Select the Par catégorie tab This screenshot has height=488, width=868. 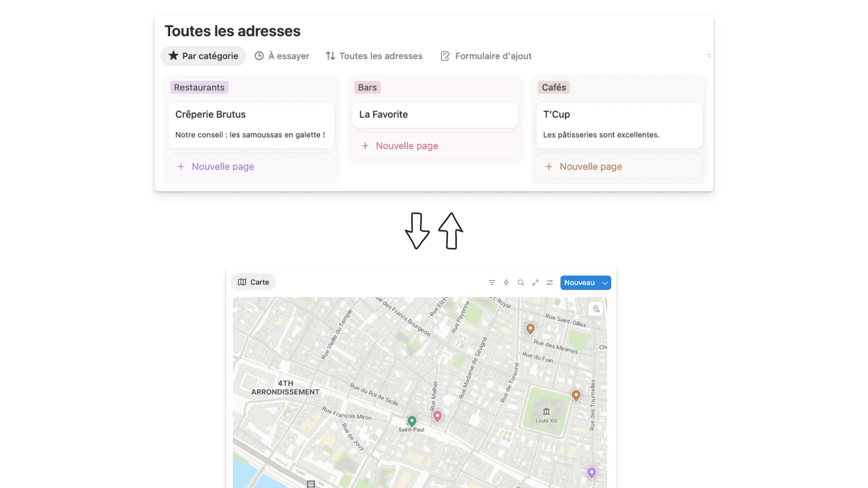pyautogui.click(x=203, y=56)
